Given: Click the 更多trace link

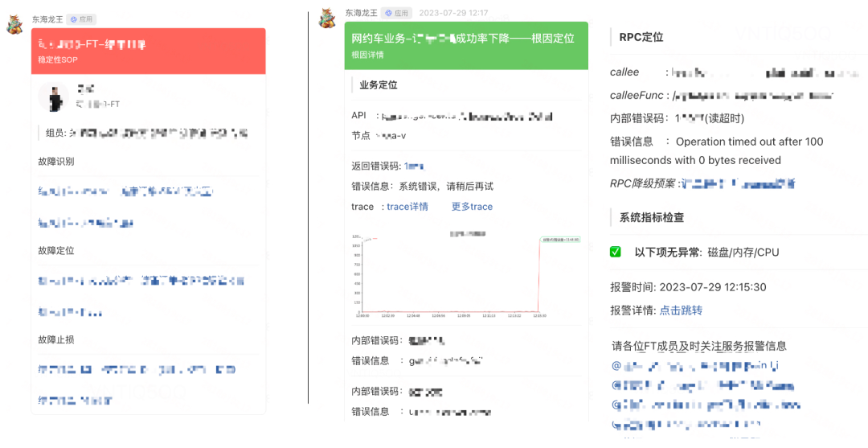Looking at the screenshot, I should pos(472,207).
